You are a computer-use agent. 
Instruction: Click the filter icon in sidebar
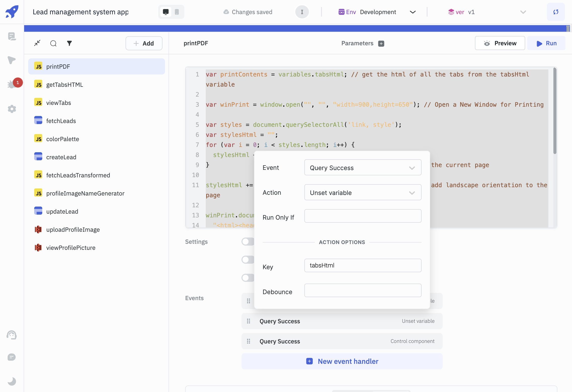[69, 43]
